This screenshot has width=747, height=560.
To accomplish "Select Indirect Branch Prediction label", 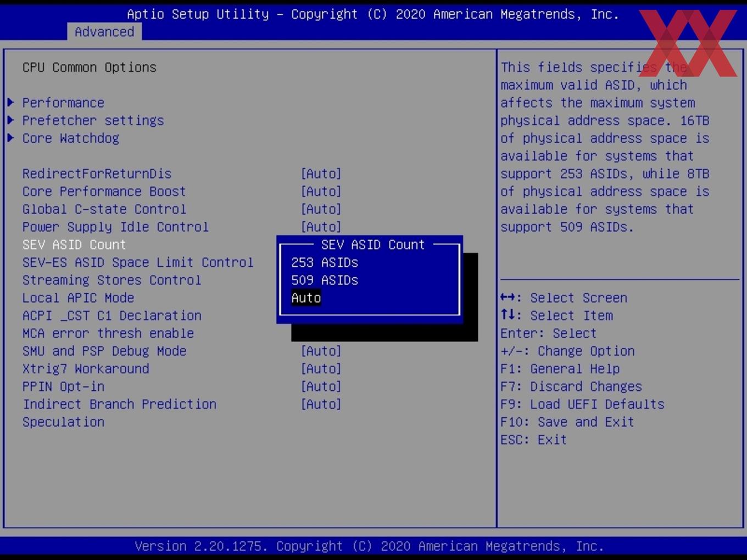I will [x=119, y=404].
